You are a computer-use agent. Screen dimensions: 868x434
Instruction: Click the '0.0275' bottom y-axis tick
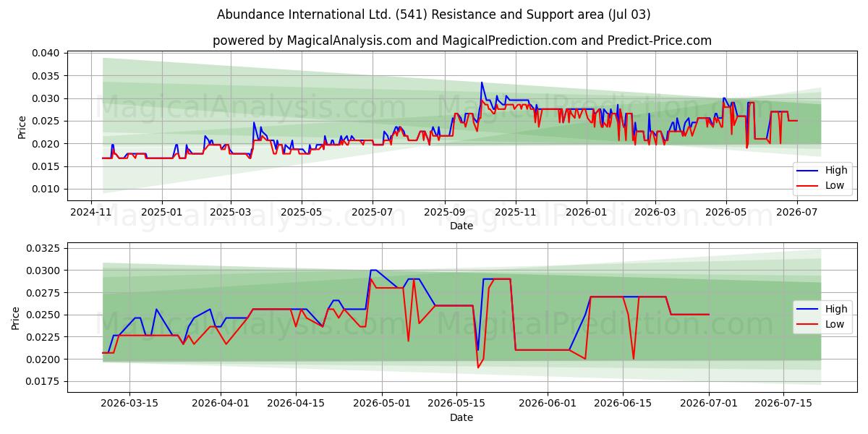tap(44, 292)
